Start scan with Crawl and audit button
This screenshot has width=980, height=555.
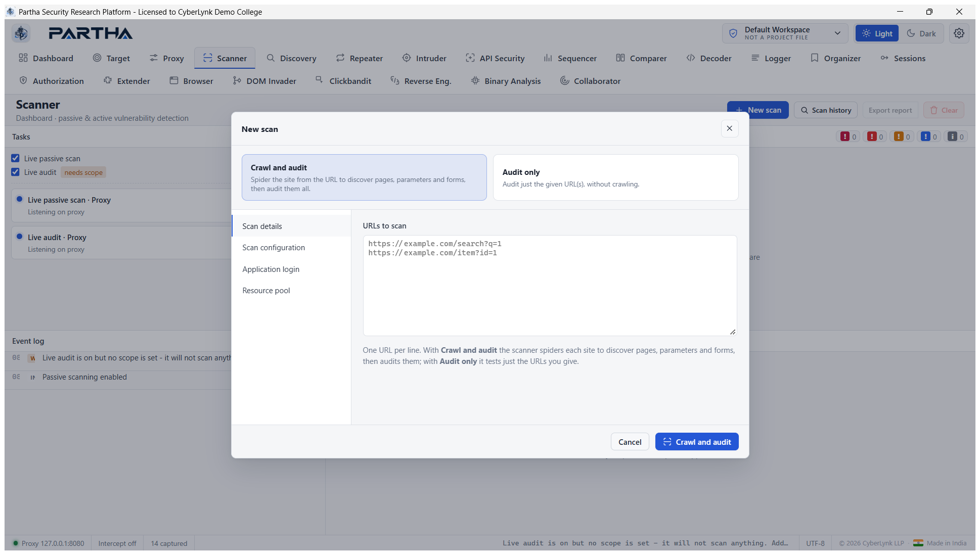click(697, 442)
